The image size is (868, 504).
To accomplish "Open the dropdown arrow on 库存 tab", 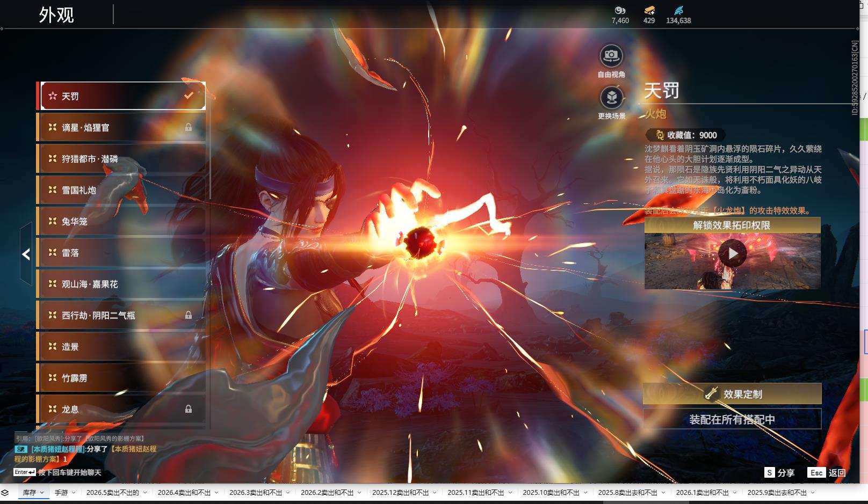I will click(41, 493).
